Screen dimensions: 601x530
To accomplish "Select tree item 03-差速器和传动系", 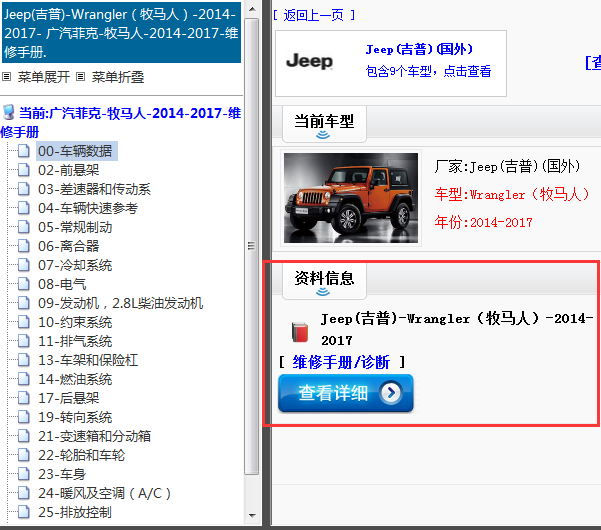I will (94, 189).
